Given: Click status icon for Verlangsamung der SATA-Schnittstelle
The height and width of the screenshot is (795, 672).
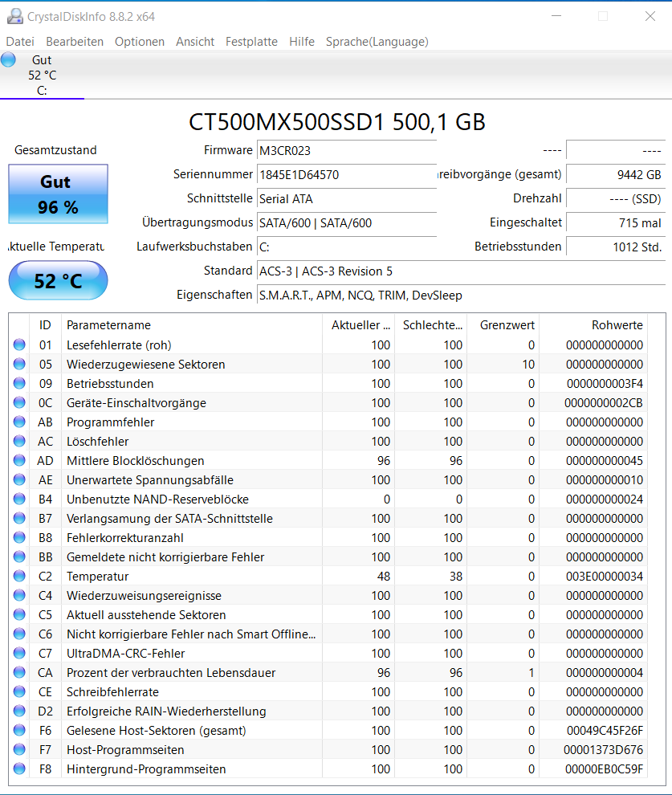Looking at the screenshot, I should tap(19, 518).
